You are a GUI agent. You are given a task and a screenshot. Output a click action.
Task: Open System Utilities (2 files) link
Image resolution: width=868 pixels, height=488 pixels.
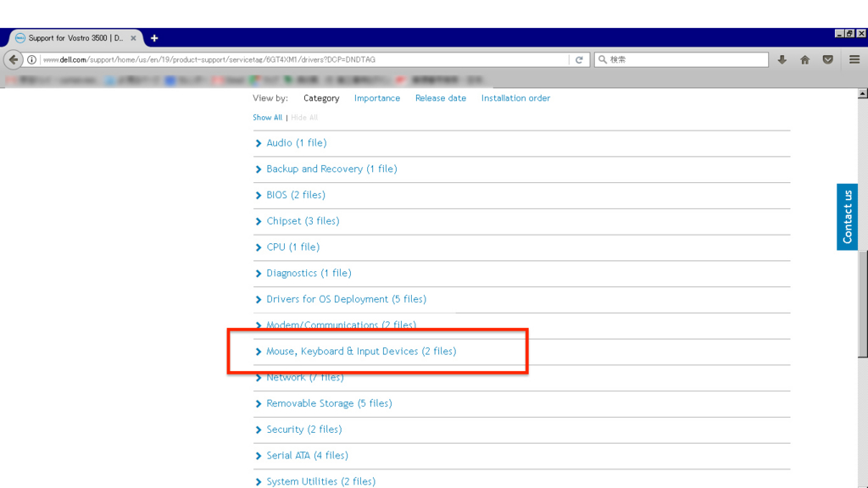tap(321, 481)
